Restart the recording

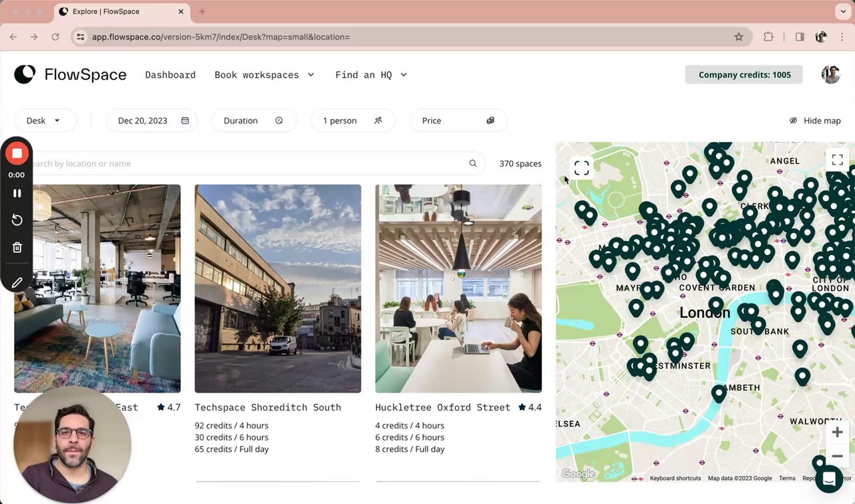(17, 220)
